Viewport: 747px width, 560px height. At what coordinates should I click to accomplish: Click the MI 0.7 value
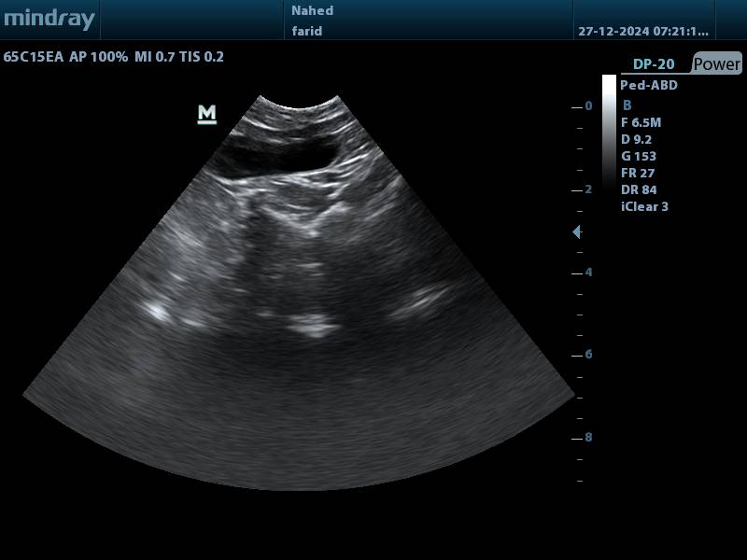(155, 57)
